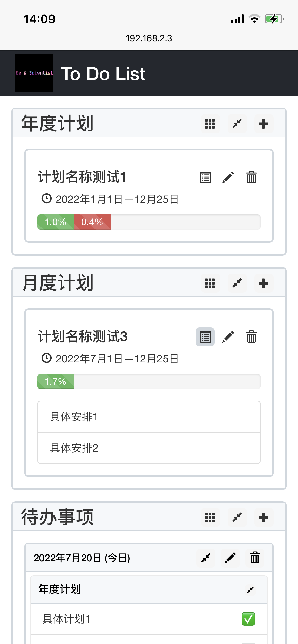
Task: Click the grid view icon in 年度计划
Action: (210, 124)
